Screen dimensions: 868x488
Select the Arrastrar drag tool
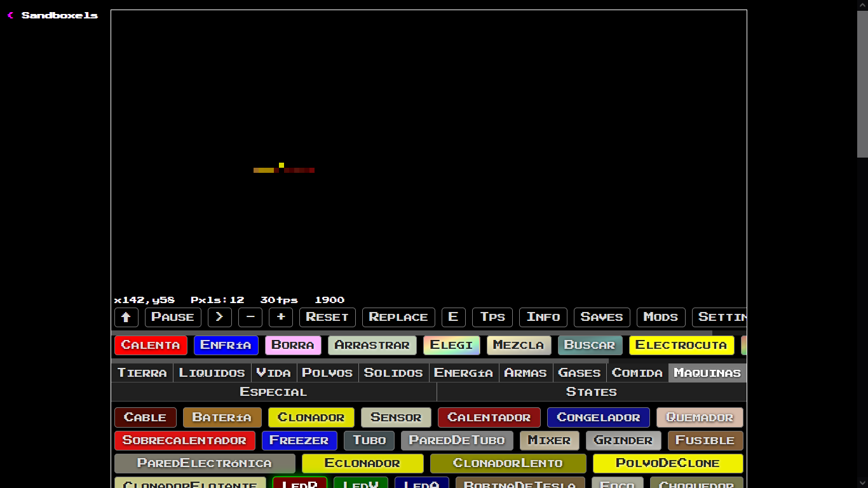pyautogui.click(x=372, y=345)
